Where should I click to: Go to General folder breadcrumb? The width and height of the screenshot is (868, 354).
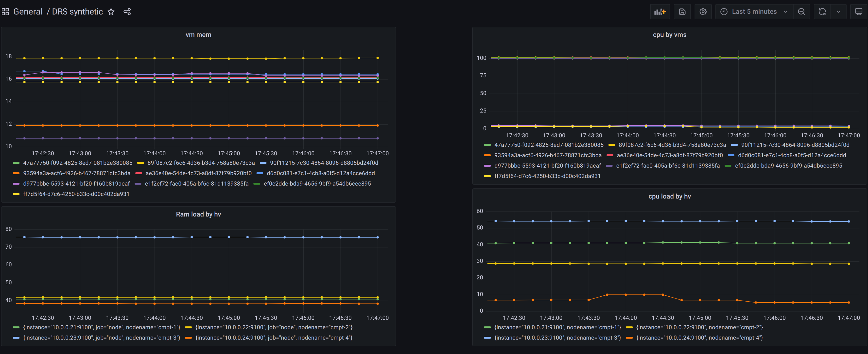[28, 12]
